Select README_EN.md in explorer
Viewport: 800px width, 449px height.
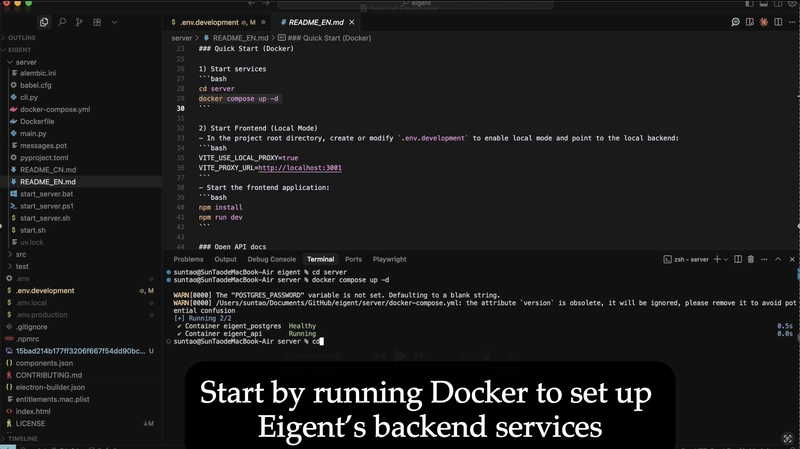(47, 182)
